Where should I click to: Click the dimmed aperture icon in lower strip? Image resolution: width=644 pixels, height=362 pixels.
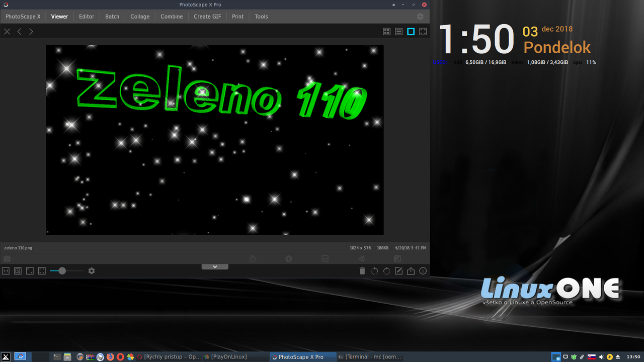[289, 259]
